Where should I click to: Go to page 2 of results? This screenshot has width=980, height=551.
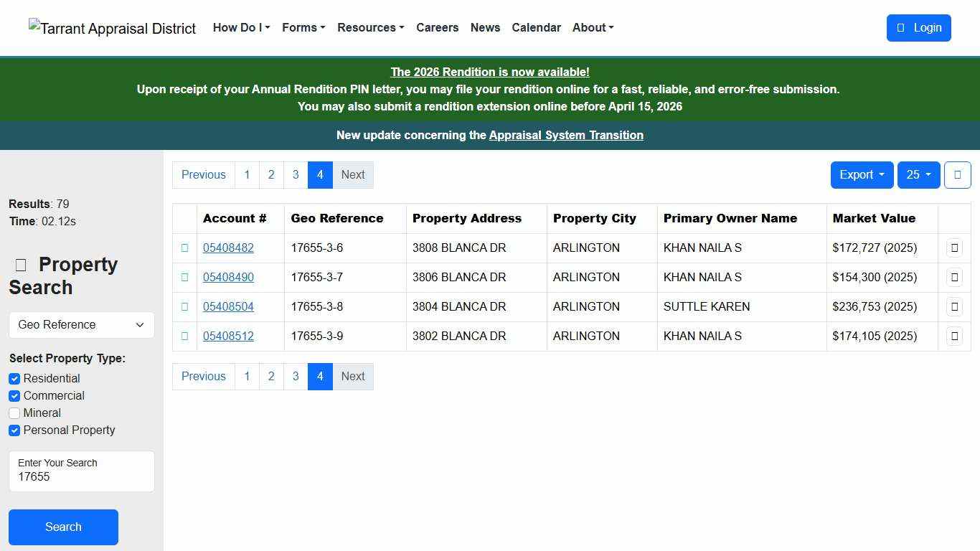[271, 174]
